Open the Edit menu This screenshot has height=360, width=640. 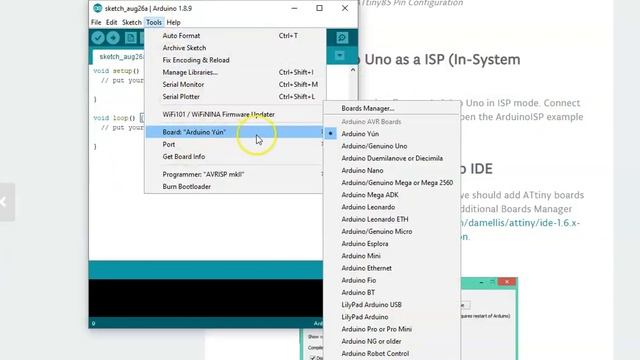pyautogui.click(x=111, y=22)
